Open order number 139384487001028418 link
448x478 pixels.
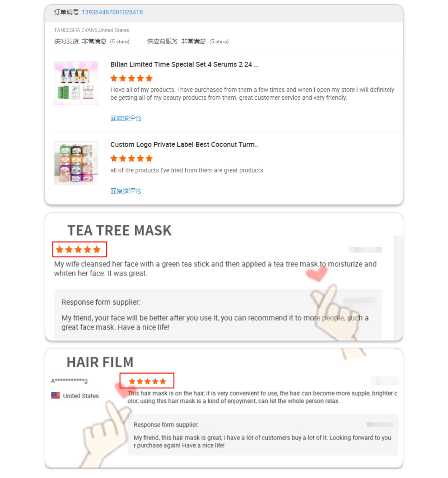point(112,12)
